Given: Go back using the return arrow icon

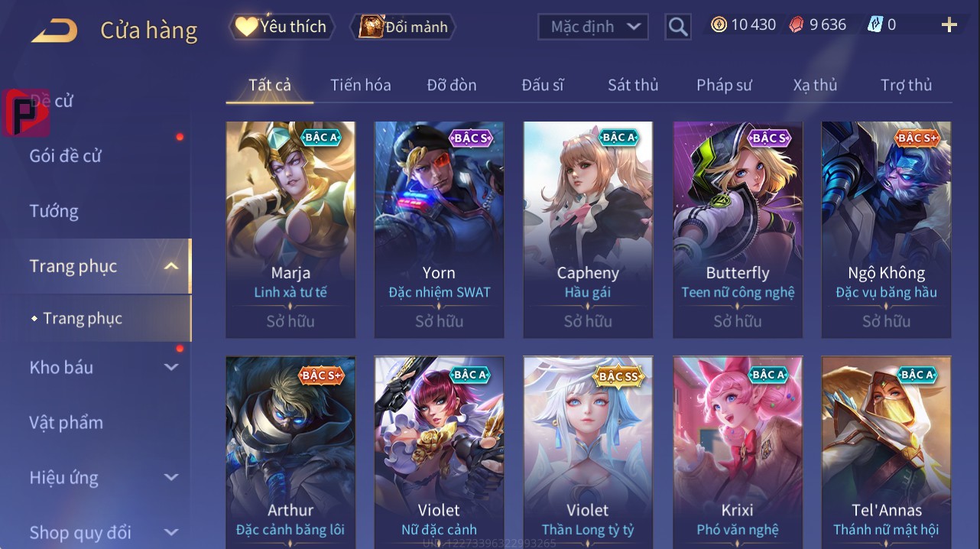Looking at the screenshot, I should (54, 31).
